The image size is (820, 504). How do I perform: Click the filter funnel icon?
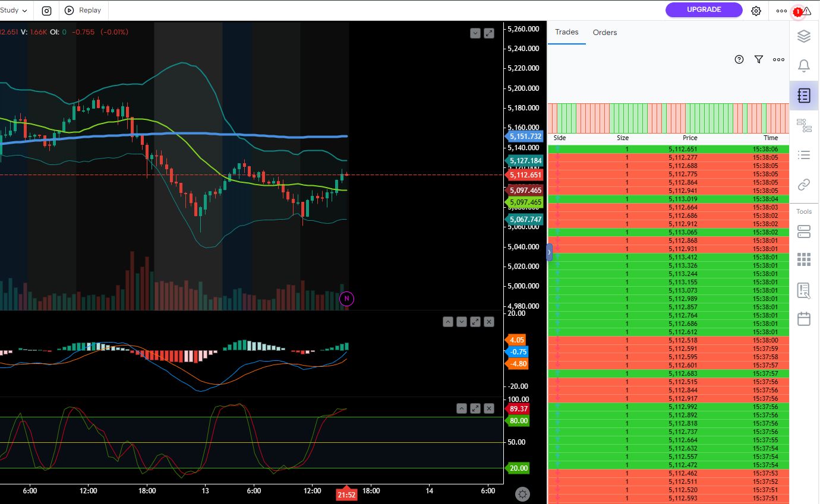click(x=758, y=59)
